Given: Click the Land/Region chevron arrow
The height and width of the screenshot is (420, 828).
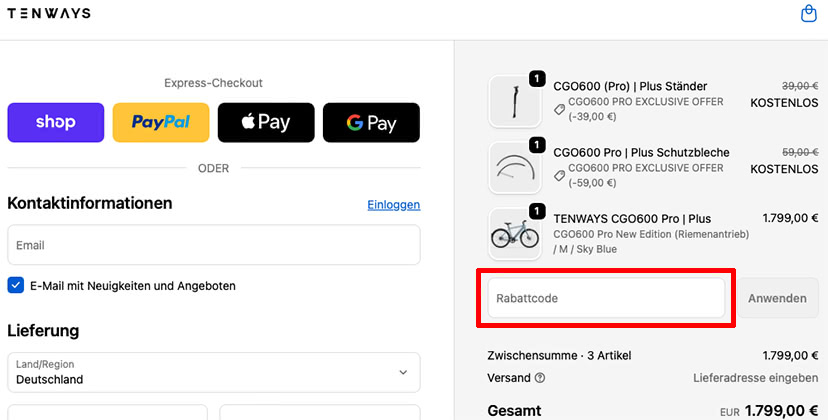Looking at the screenshot, I should point(403,372).
